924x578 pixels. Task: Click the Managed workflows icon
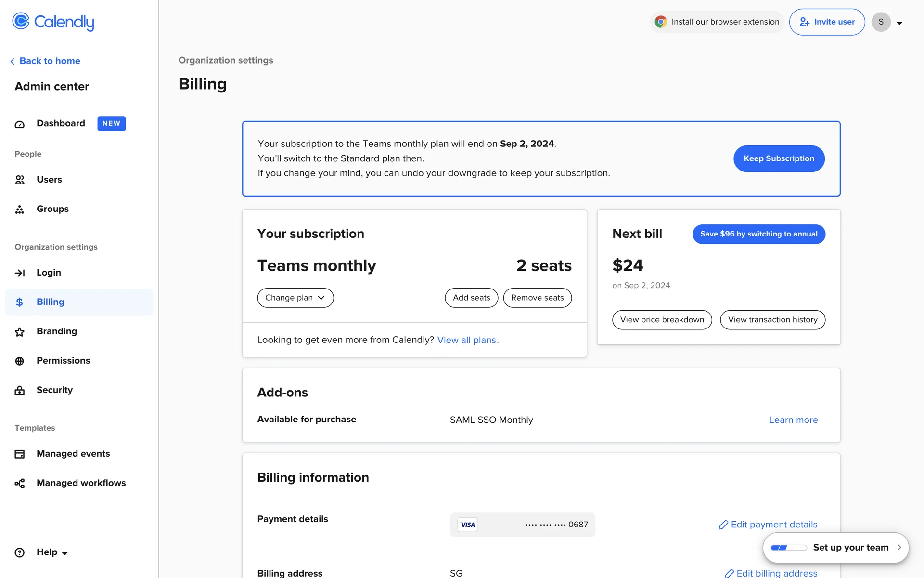(x=20, y=484)
